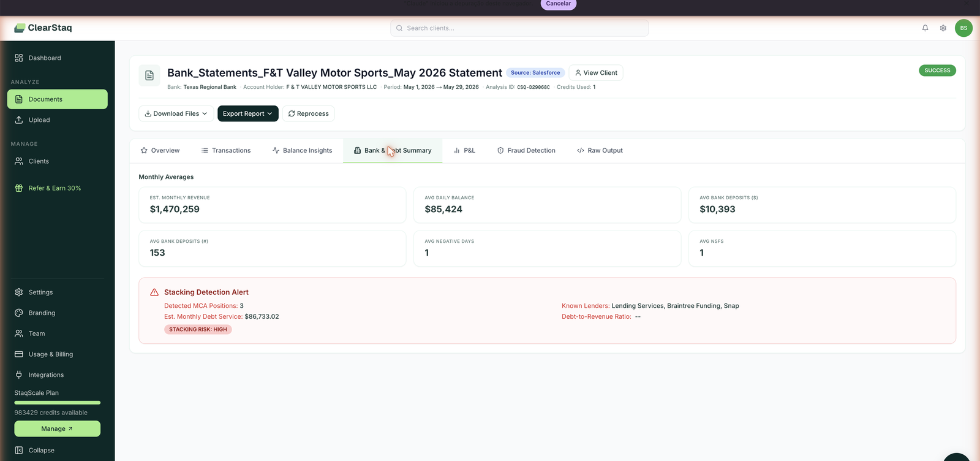Screen dimensions: 980x461
Task: Go to Dashboard in the sidebar
Action: pos(58,58)
